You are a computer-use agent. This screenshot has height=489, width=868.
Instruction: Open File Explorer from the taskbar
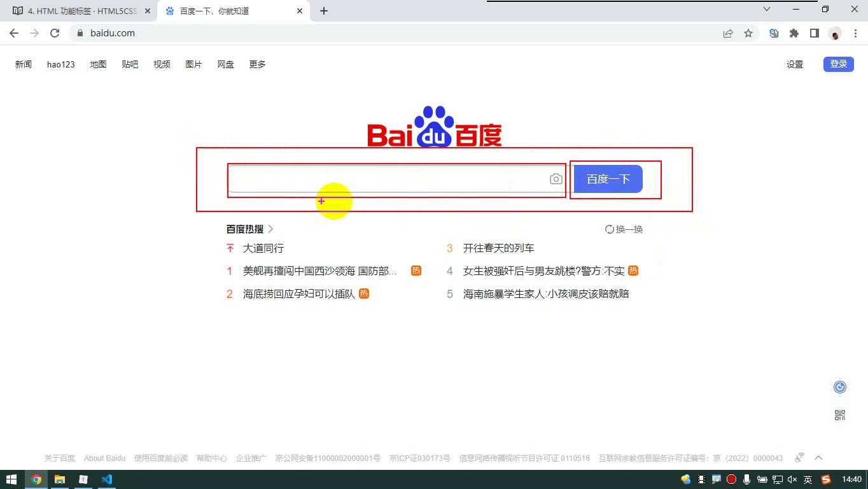pyautogui.click(x=59, y=479)
